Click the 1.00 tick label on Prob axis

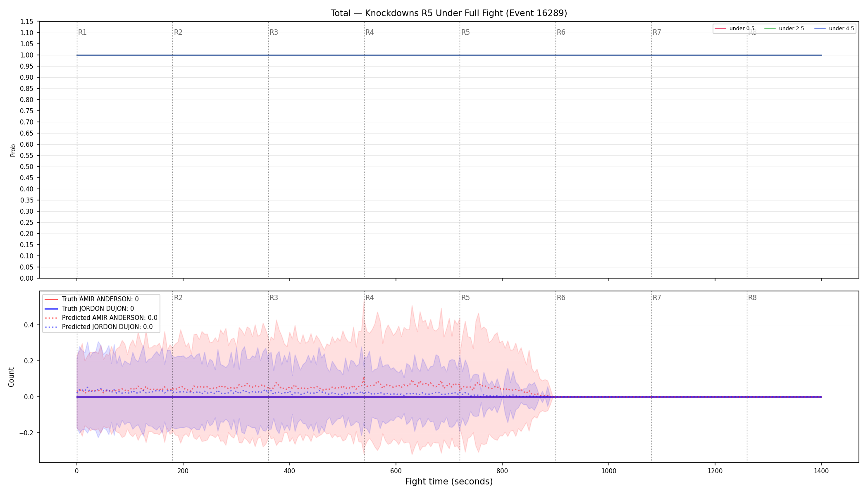point(27,55)
